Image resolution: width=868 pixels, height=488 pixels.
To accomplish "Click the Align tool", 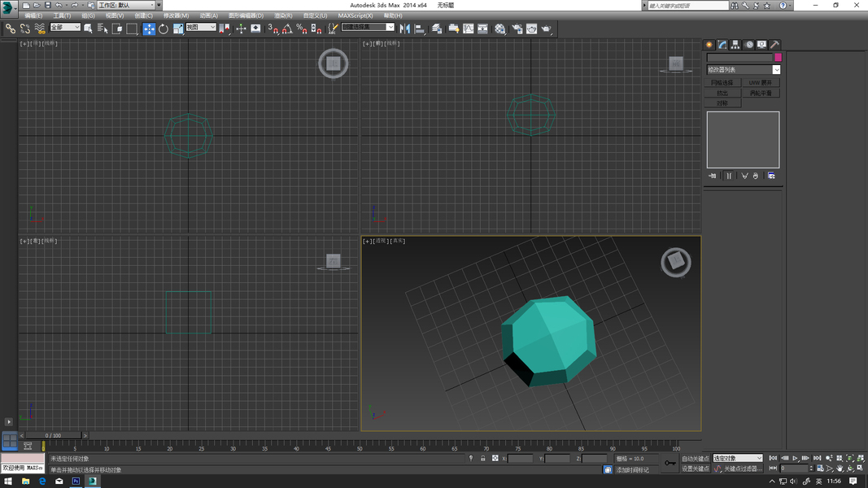I will click(420, 28).
